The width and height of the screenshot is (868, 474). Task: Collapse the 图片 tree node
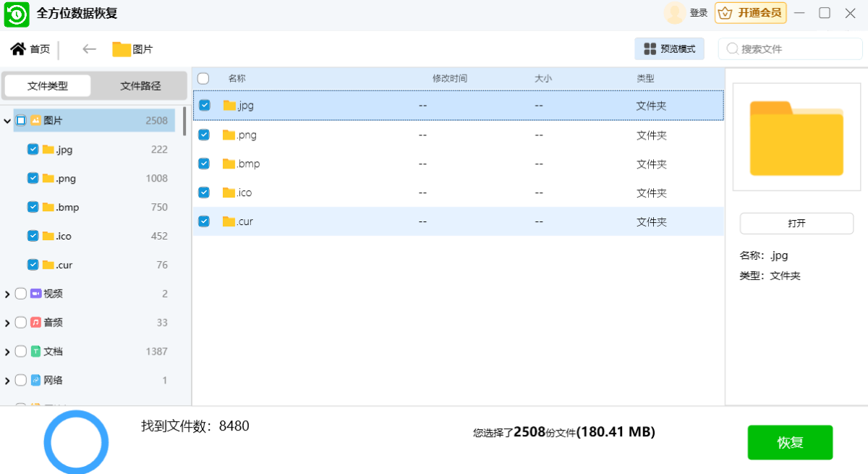tap(7, 121)
